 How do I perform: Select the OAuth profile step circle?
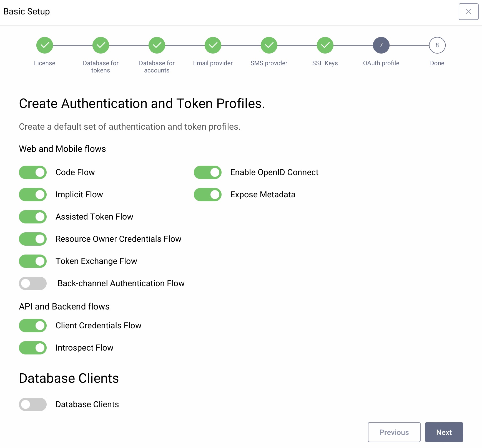point(381,45)
